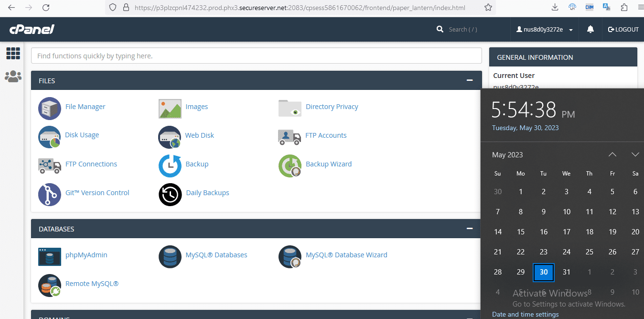Open the Remote MySQL icon

pyautogui.click(x=50, y=285)
